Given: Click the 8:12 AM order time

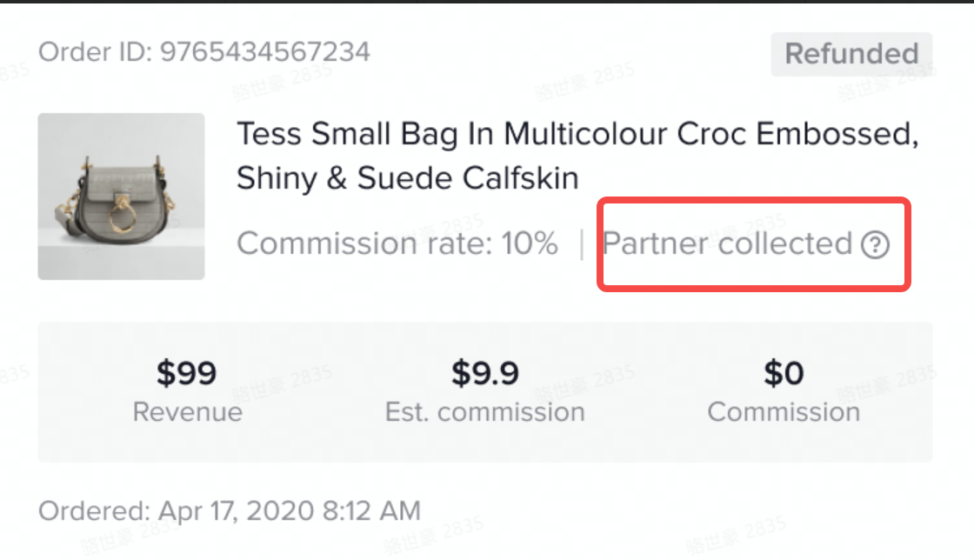Looking at the screenshot, I should [x=372, y=510].
